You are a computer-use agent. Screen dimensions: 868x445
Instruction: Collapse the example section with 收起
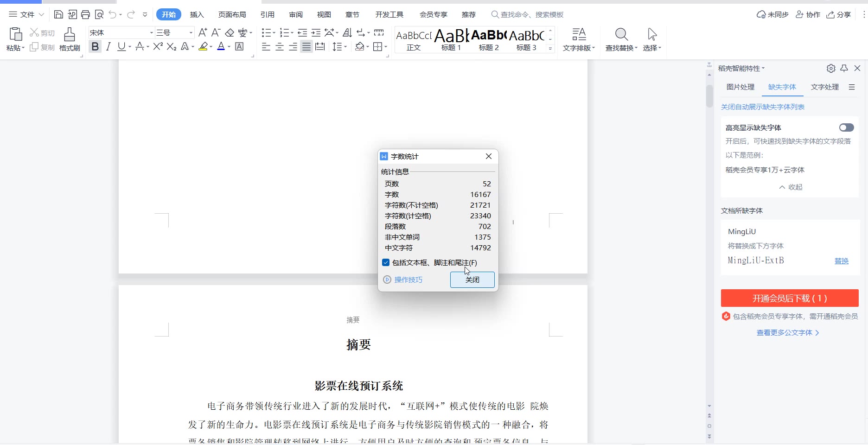point(791,187)
